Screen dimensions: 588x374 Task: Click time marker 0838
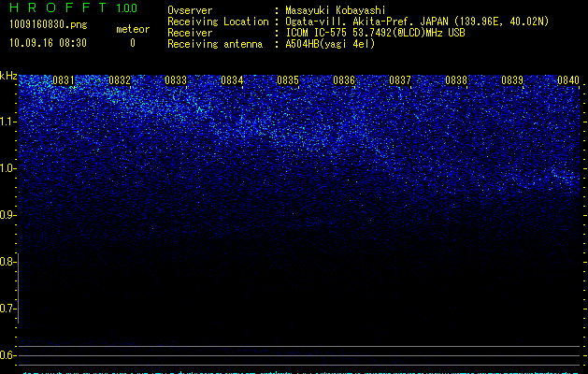(x=456, y=80)
